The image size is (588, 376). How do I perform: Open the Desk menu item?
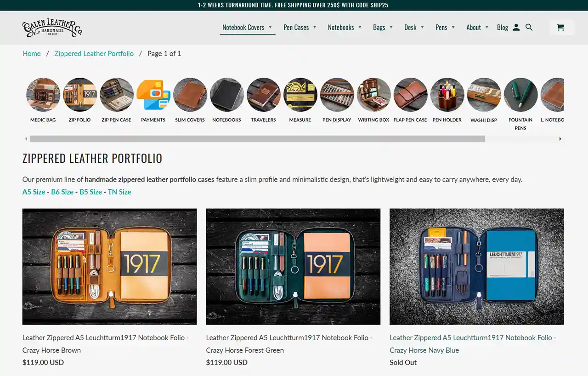[410, 28]
